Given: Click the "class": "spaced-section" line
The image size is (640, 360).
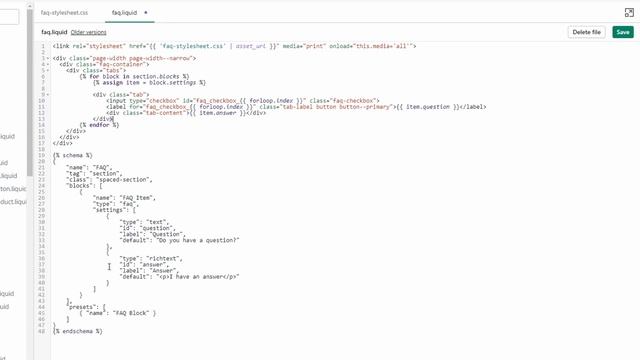Looking at the screenshot, I should 109,180.
